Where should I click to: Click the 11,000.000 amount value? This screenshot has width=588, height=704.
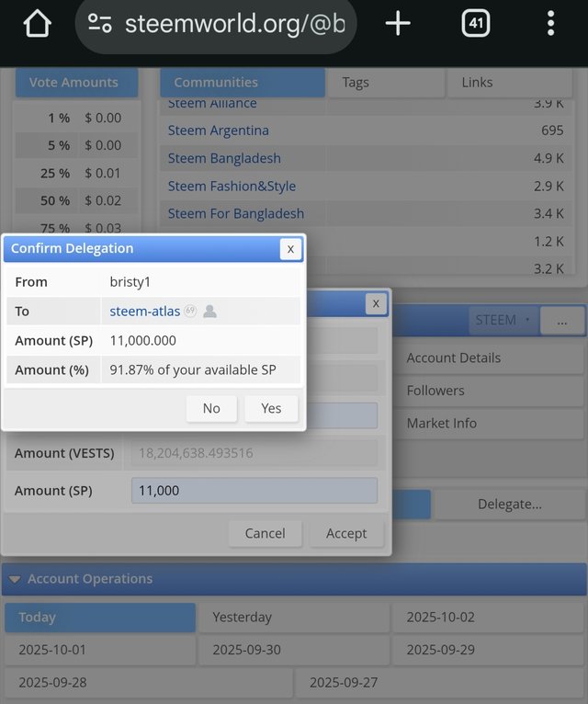click(x=142, y=341)
